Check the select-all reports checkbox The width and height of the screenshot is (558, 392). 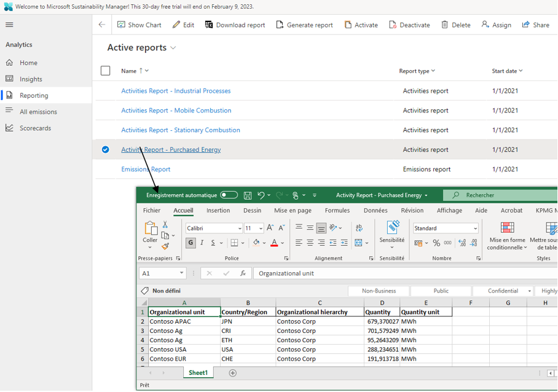[x=105, y=71]
